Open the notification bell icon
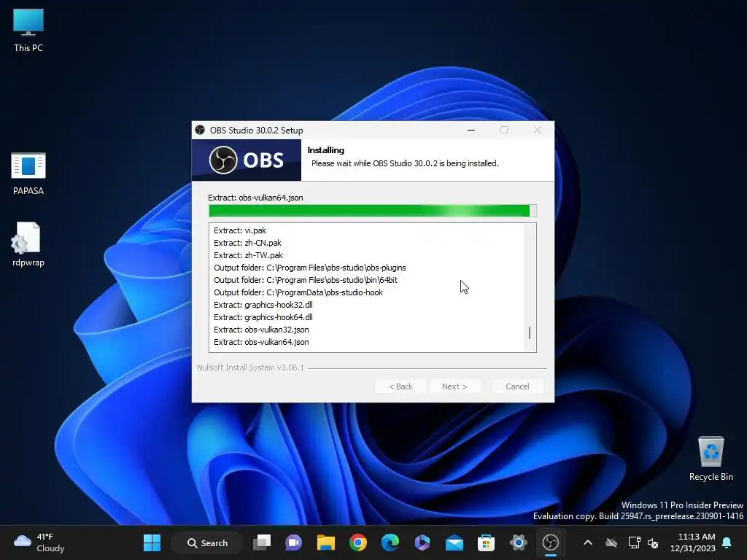747x560 pixels. pyautogui.click(x=727, y=542)
